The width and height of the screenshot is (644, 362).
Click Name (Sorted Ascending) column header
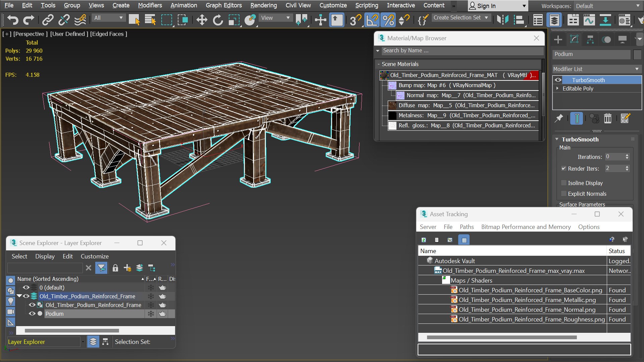[80, 279]
